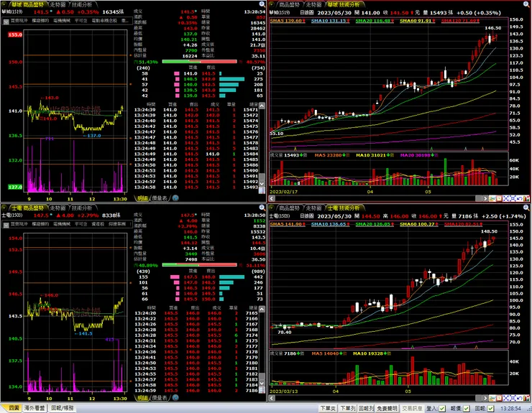This screenshot has width=532, height=413.
Task: Toggle the 登入 checkbox in status bar
Action: pyautogui.click(x=442, y=409)
